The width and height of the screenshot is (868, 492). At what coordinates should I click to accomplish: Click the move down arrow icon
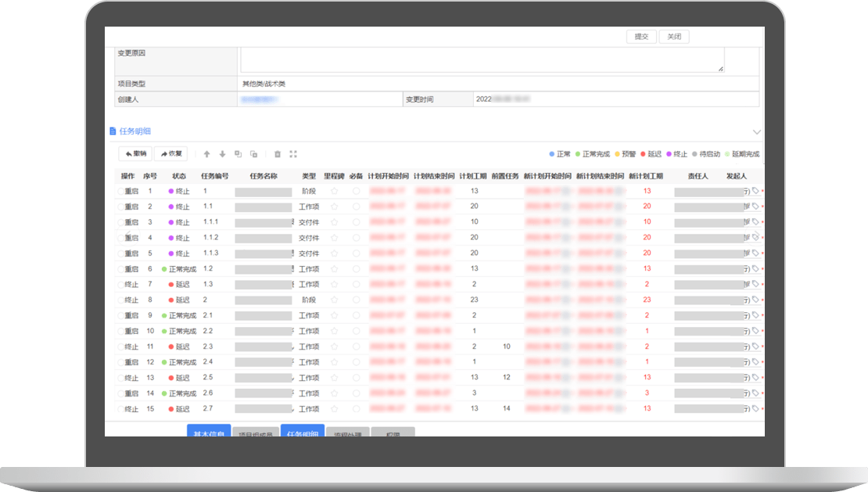tap(222, 154)
